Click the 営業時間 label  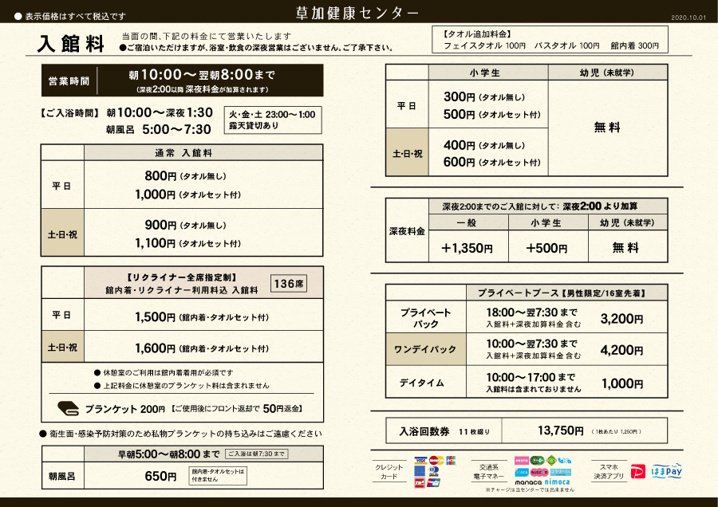pyautogui.click(x=69, y=81)
